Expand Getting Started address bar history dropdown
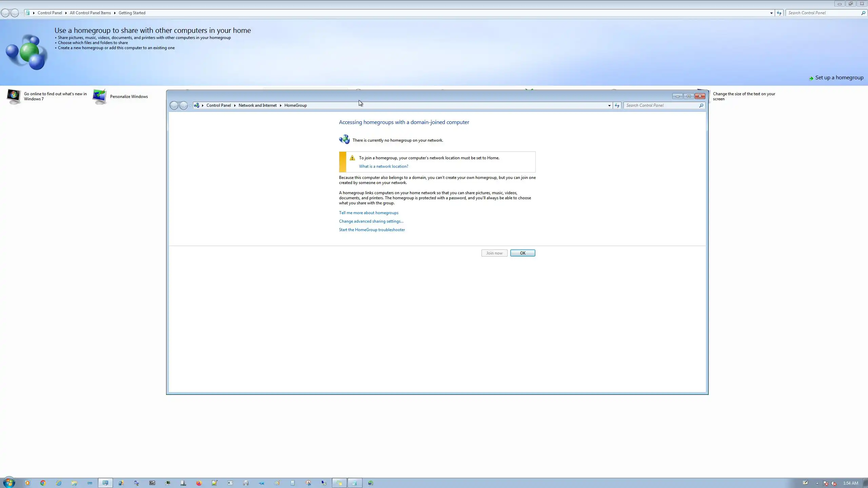Image resolution: width=868 pixels, height=488 pixels. (x=771, y=13)
